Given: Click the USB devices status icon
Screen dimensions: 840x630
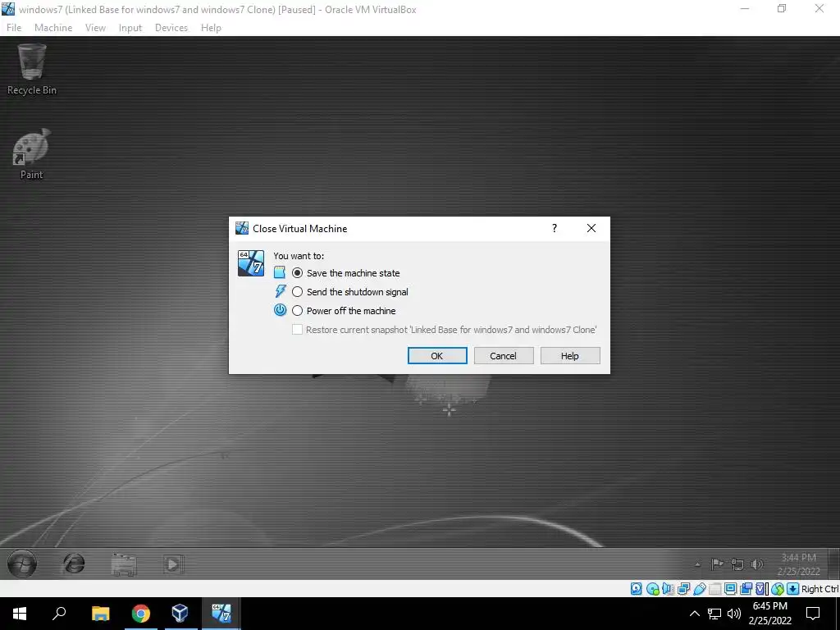Looking at the screenshot, I should click(x=699, y=589).
